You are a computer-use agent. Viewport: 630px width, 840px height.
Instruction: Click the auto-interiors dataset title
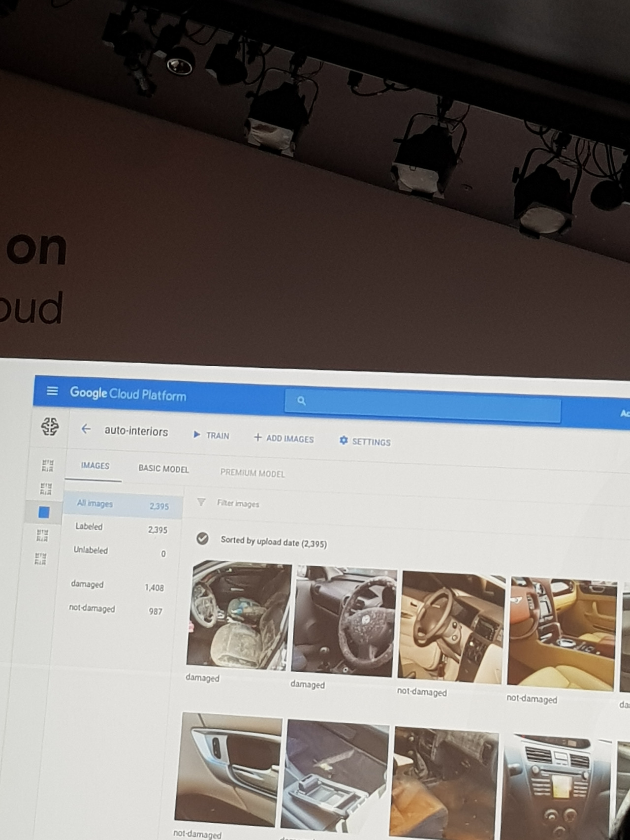136,431
